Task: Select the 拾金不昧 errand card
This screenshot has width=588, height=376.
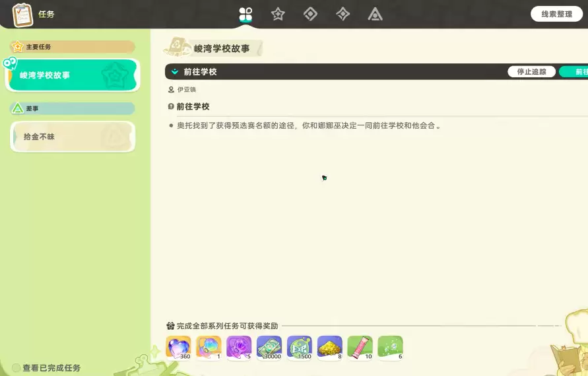Action: 73,137
